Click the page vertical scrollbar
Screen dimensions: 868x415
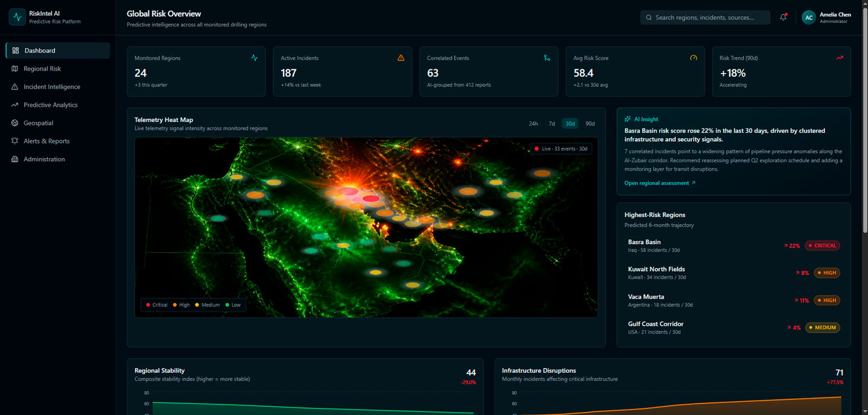(x=865, y=121)
